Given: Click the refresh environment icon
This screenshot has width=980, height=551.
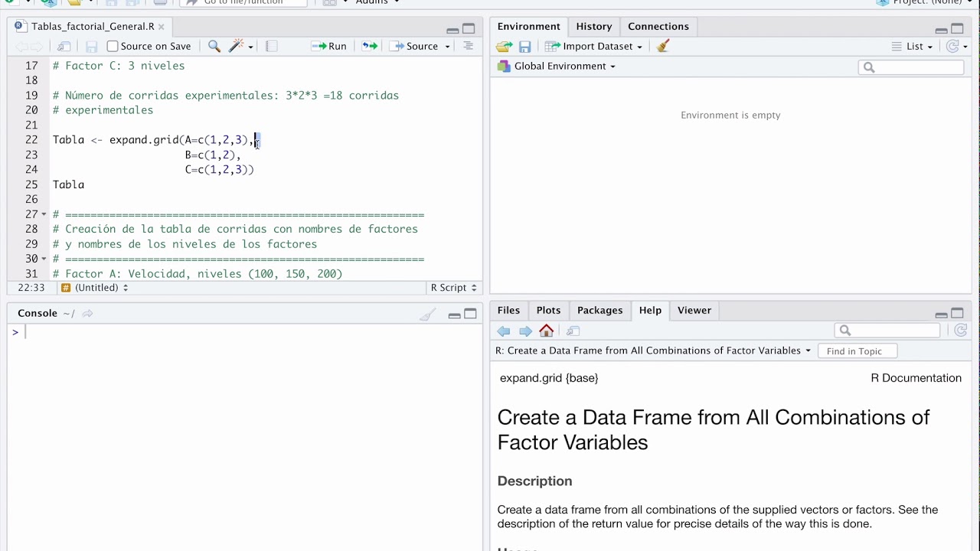Looking at the screenshot, I should pyautogui.click(x=952, y=47).
